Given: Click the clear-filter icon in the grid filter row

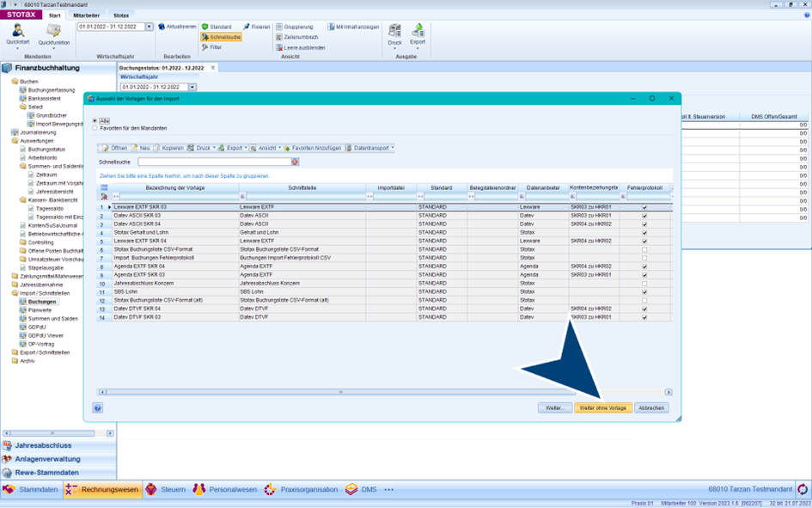Looking at the screenshot, I should [104, 197].
